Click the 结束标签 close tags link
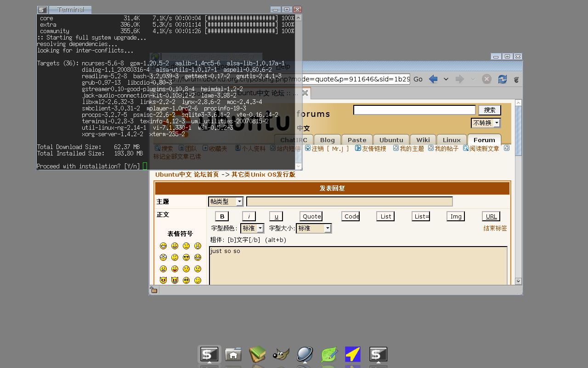This screenshot has width=588, height=368. point(495,228)
